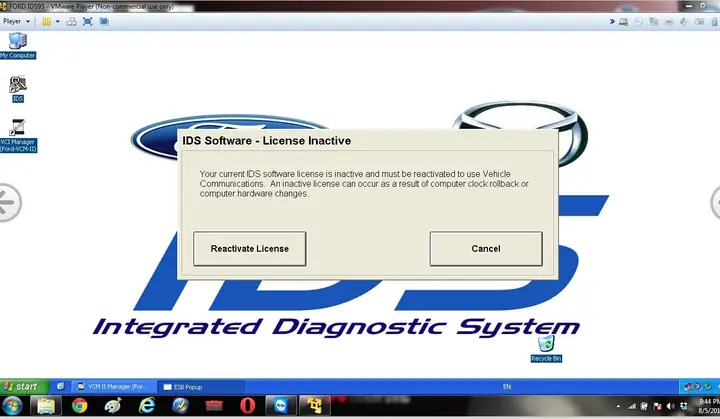The height and width of the screenshot is (419, 720).
Task: Click the blue globe taskbar icon
Action: [x=180, y=406]
